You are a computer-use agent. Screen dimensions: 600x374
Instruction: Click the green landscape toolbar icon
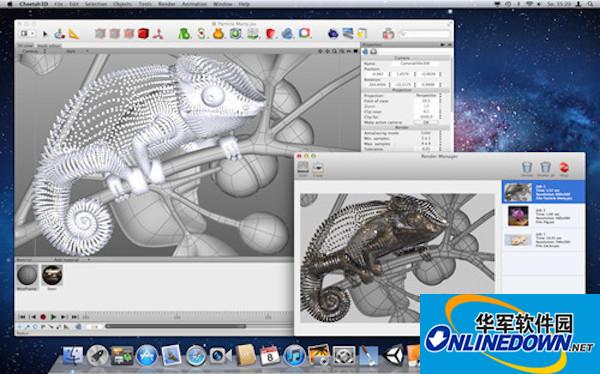pyautogui.click(x=253, y=34)
